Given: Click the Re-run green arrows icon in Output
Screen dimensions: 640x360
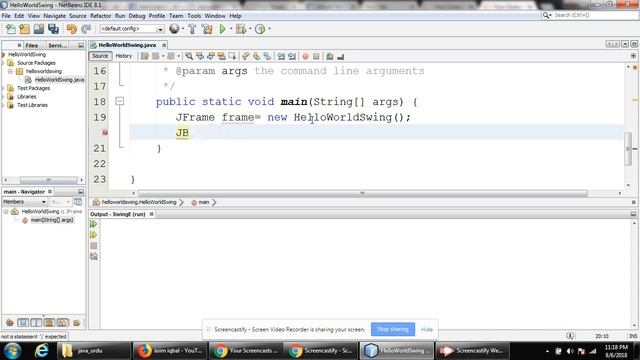Looking at the screenshot, I should [93, 224].
